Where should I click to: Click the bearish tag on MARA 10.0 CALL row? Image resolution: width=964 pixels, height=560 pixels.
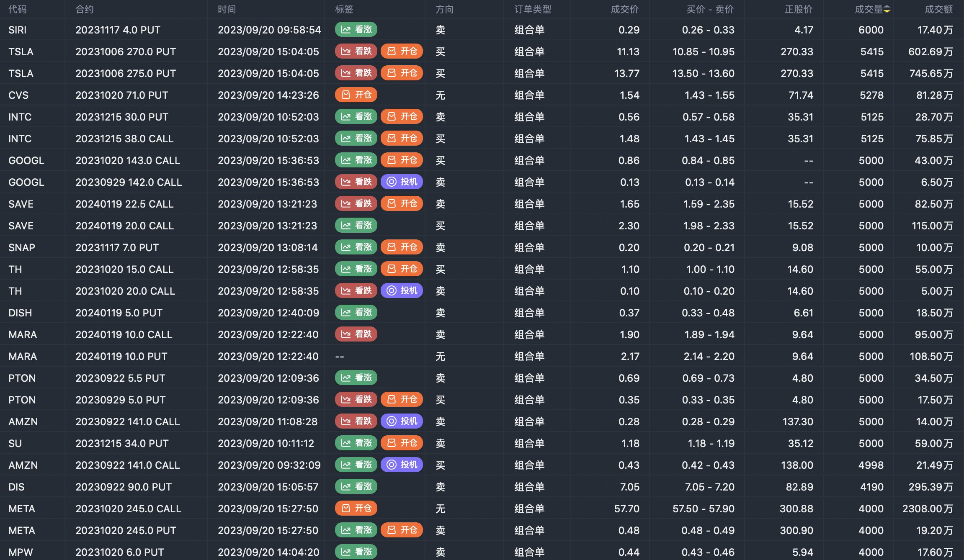point(356,334)
